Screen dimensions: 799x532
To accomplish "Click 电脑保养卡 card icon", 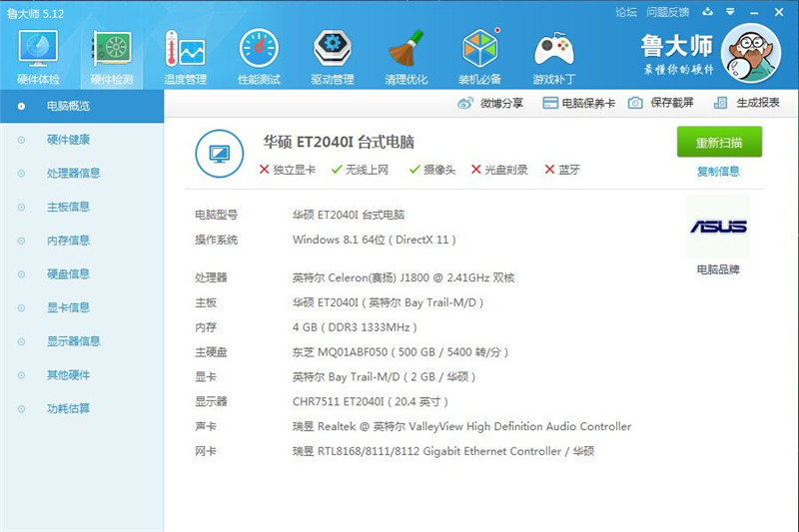I will click(x=550, y=104).
